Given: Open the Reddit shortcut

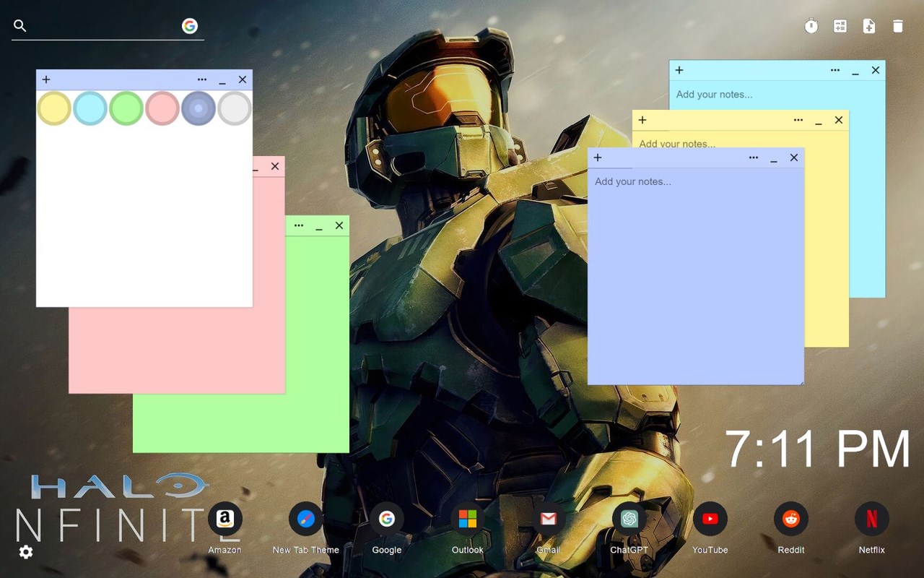Looking at the screenshot, I should [791, 519].
